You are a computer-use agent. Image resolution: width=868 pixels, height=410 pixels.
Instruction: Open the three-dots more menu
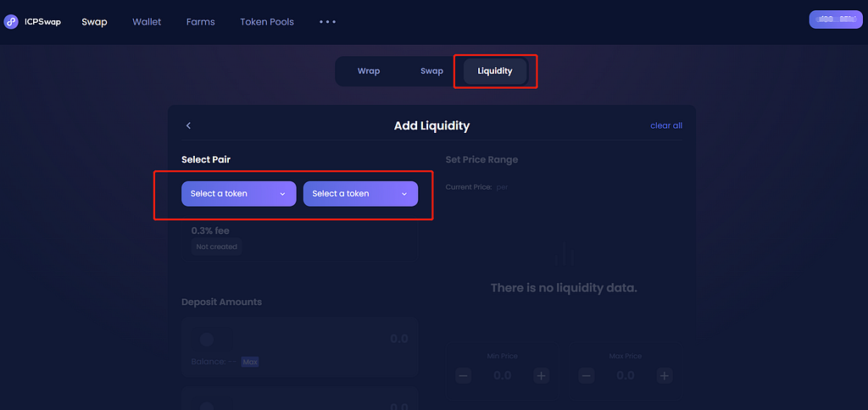coord(328,22)
